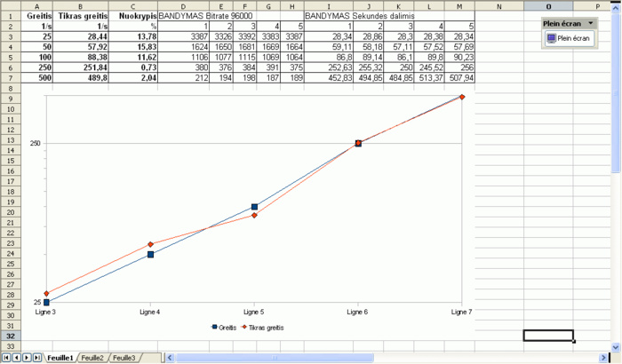
Task: Click the next sheet navigation arrow
Action: [27, 358]
